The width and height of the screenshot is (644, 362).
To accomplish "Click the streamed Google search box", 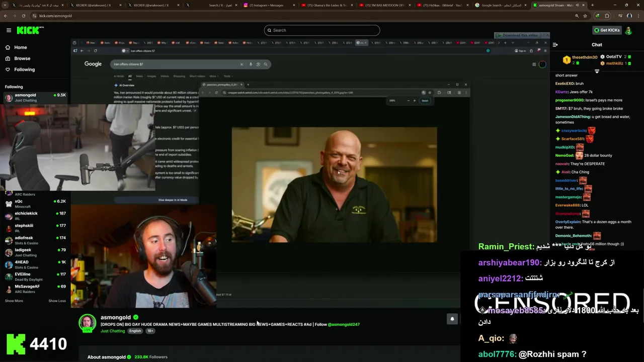I will pos(191,64).
